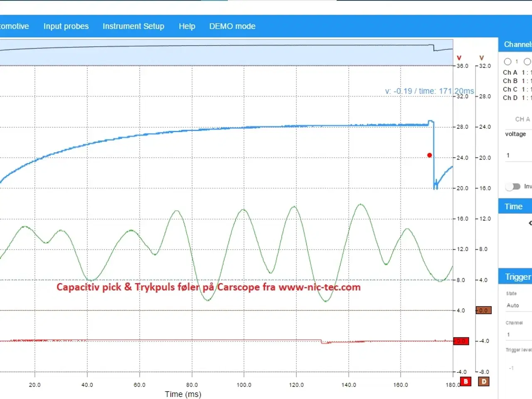Screen dimensions: 532x399
Task: Open the Trigger State dropdown showing Auto
Action: pyautogui.click(x=517, y=305)
